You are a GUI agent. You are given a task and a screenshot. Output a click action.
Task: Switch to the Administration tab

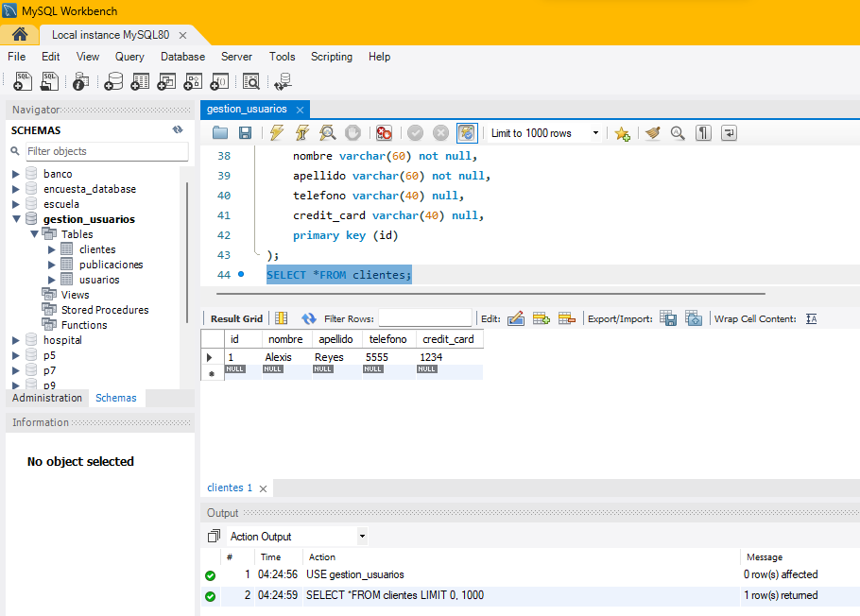coord(47,398)
